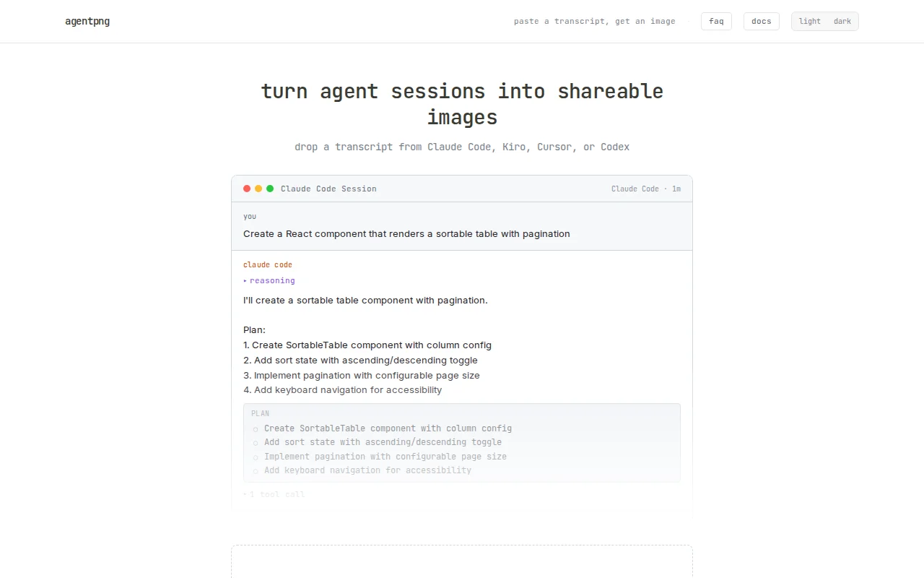Viewport: 924px width, 578px height.
Task: Click PLAN item 'Add keyboard navigation for accessibility'
Action: tap(367, 470)
